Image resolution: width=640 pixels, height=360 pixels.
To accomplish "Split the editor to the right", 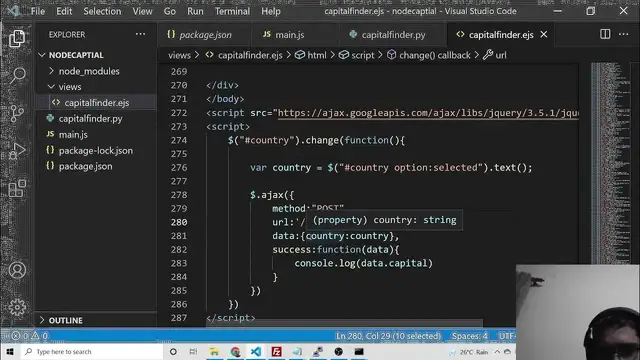I will [605, 35].
